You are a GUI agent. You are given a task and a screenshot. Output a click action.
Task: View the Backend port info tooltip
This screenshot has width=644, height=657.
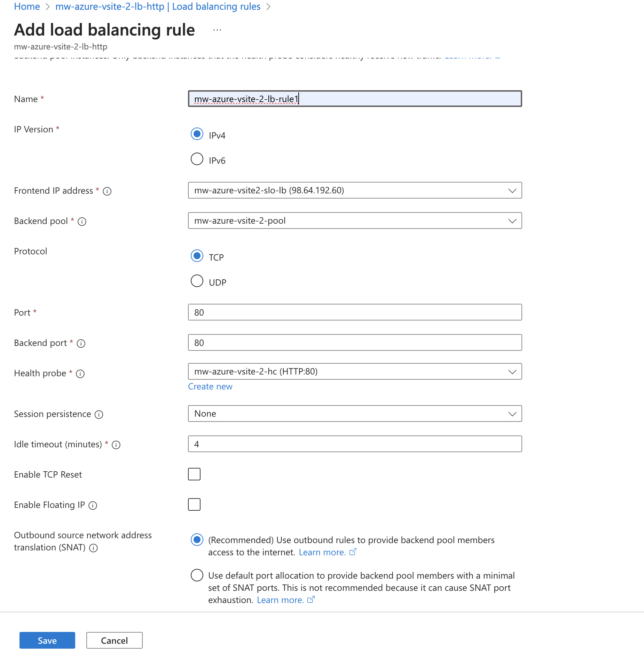click(81, 343)
